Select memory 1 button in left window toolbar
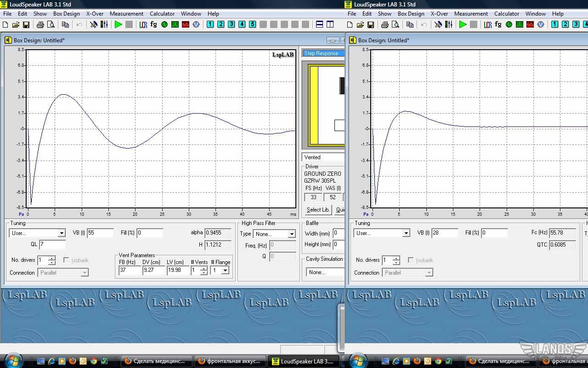Viewport: 588px width, 368px height. click(x=210, y=24)
